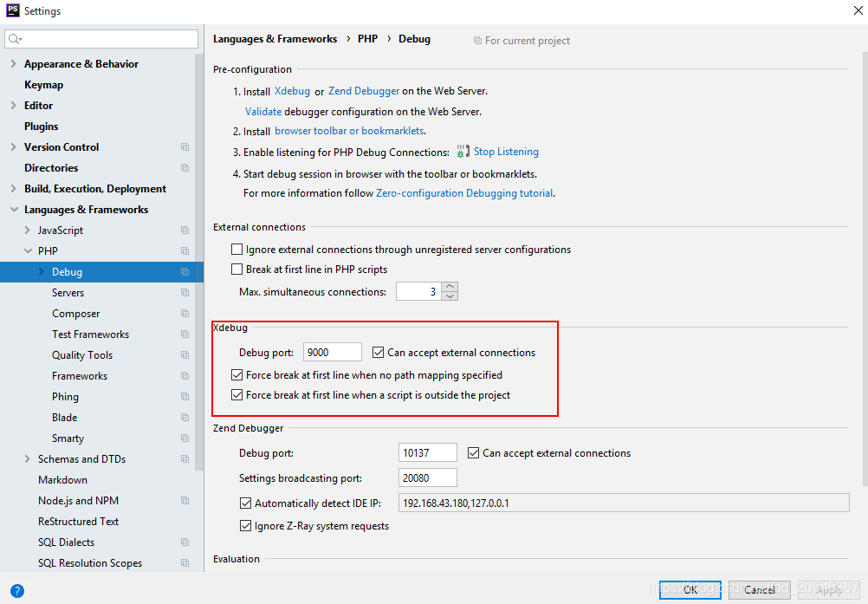The height and width of the screenshot is (604, 868).
Task: Expand Build, Execution, Deployment section
Action: point(13,189)
